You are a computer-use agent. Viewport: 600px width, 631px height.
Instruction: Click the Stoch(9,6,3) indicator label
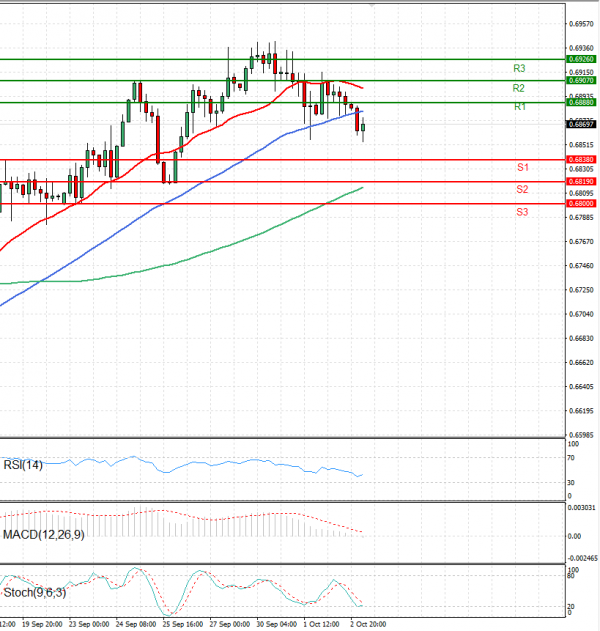(35, 592)
